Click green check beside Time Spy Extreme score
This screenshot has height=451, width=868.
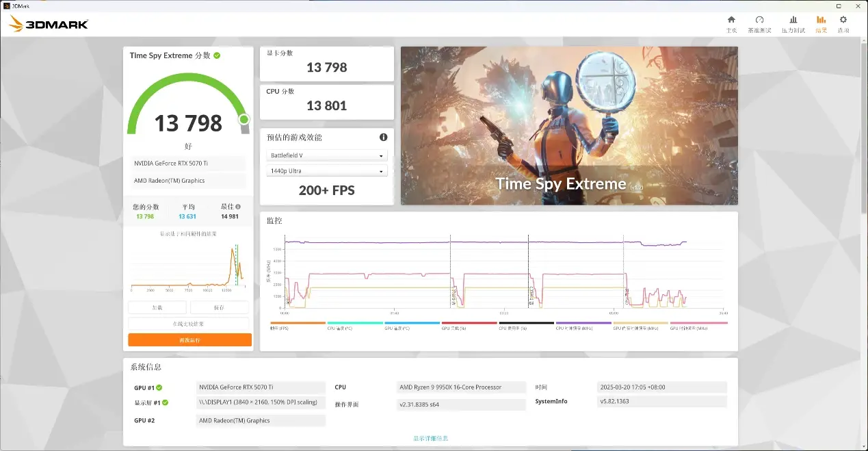tap(217, 55)
